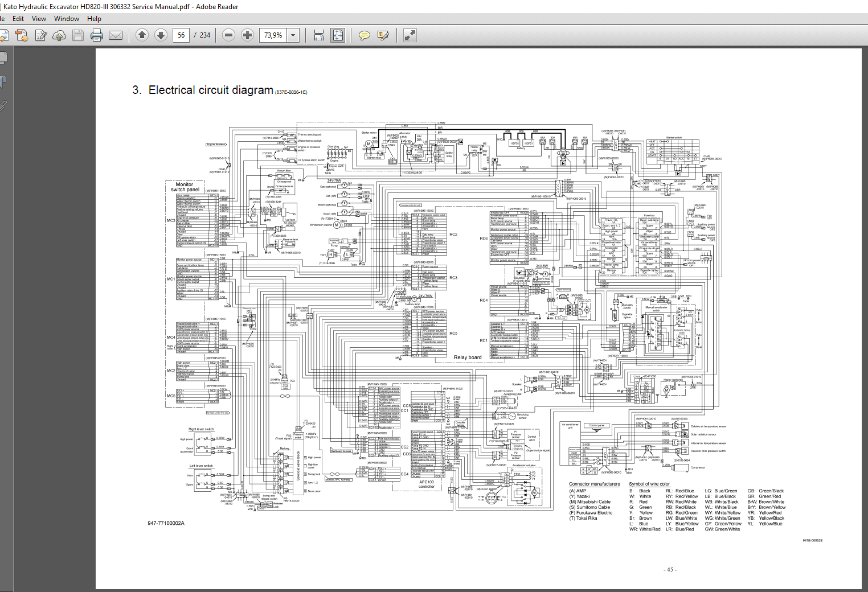Zoom out with the minus control
This screenshot has height=592, width=868.
(228, 35)
